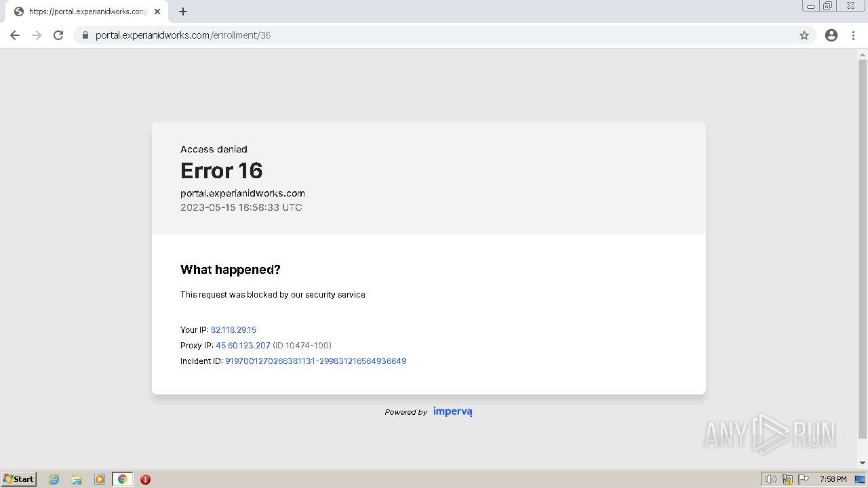The image size is (868, 488).
Task: Switch to the Chrome taskbar button
Action: coord(122,479)
